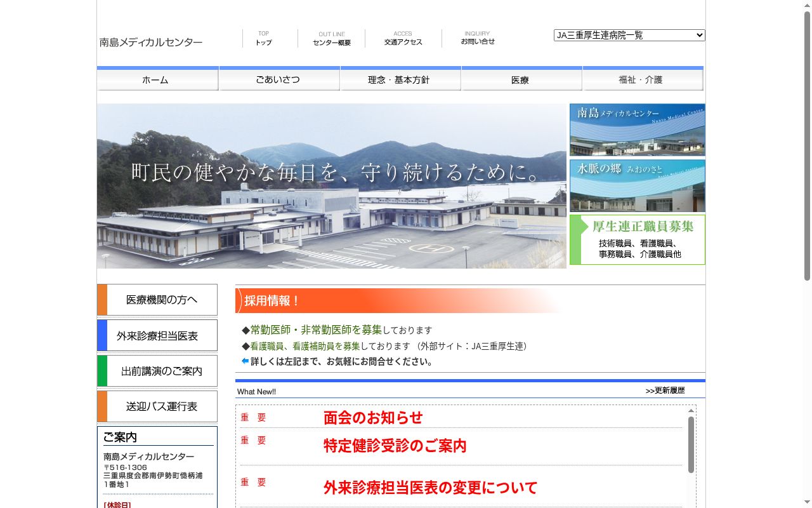Viewport: 812px width, 508px height.
Task: Click 採用情報！ heading banner
Action: 400,301
